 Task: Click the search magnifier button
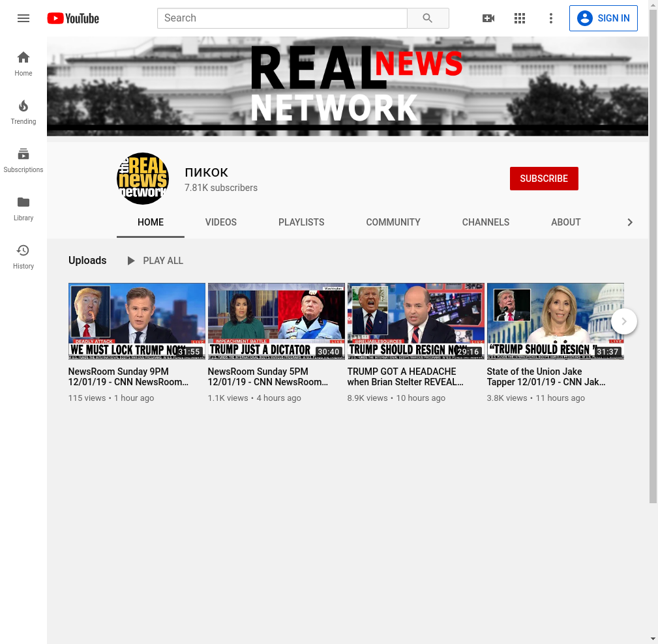(x=428, y=18)
